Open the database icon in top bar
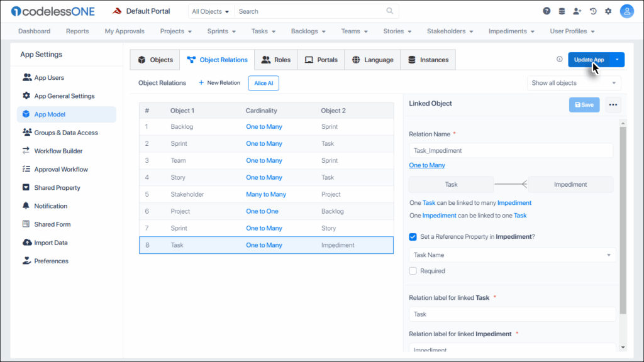 (x=562, y=11)
